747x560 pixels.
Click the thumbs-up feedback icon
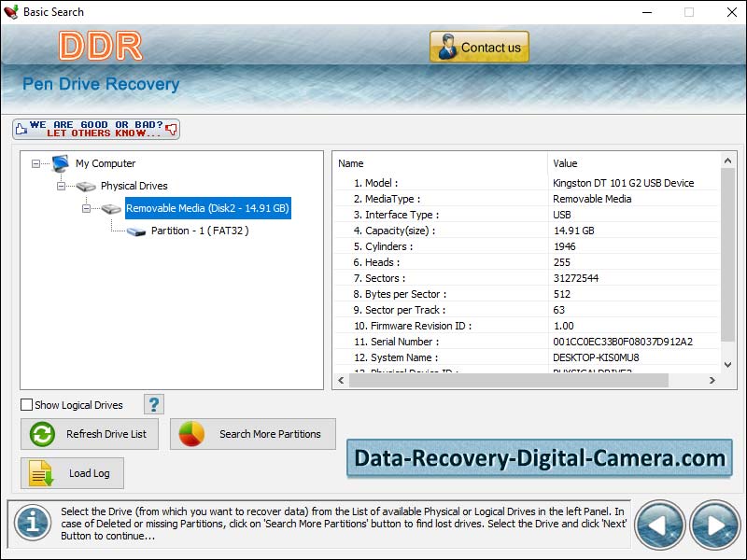[23, 127]
